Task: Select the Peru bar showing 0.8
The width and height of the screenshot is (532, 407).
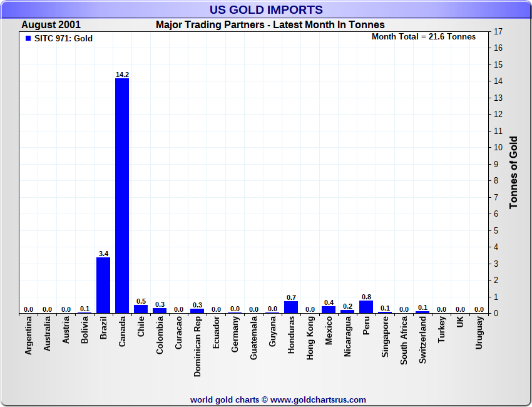Action: 366,307
